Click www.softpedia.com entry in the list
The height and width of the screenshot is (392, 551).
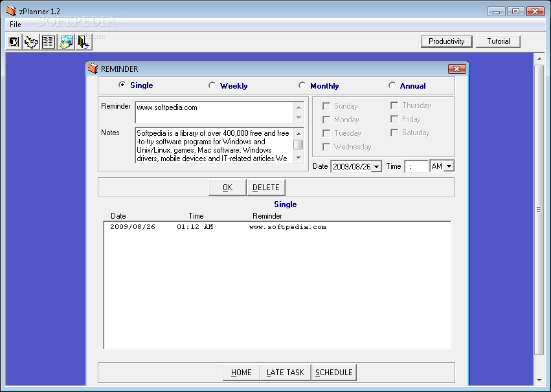[x=287, y=226]
